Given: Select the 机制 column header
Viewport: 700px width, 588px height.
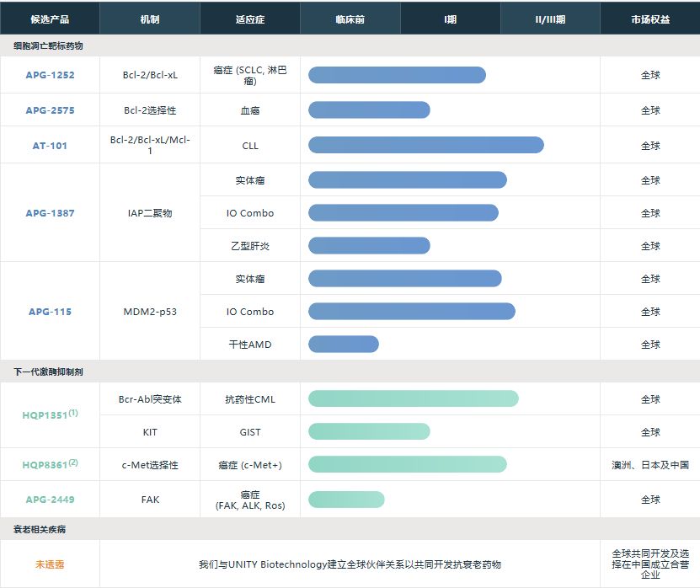Looking at the screenshot, I should click(x=149, y=18).
